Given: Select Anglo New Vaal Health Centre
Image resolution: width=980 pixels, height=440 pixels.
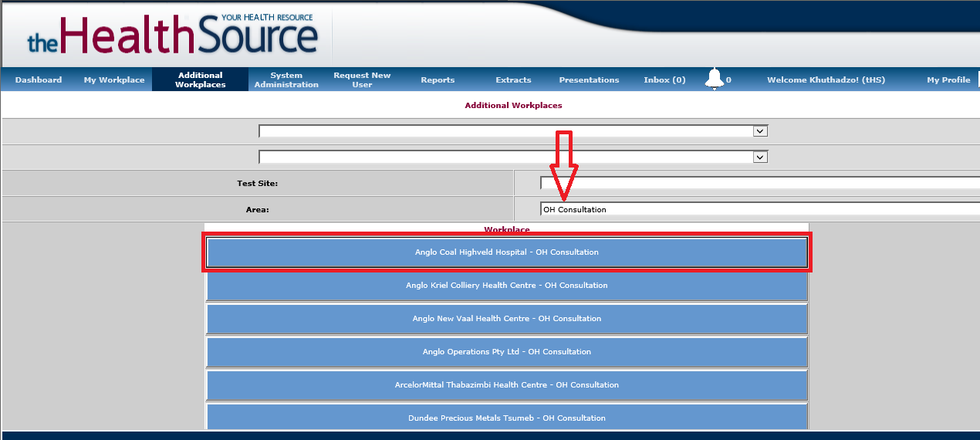Looking at the screenshot, I should coord(507,319).
